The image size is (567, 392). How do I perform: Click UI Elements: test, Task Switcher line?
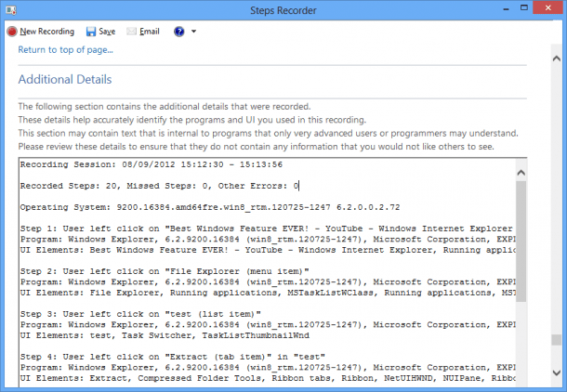[165, 335]
